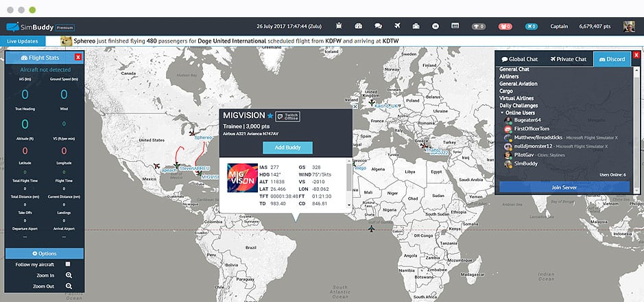Click the trophy counter badge
This screenshot has height=302, width=644.
point(479,27)
